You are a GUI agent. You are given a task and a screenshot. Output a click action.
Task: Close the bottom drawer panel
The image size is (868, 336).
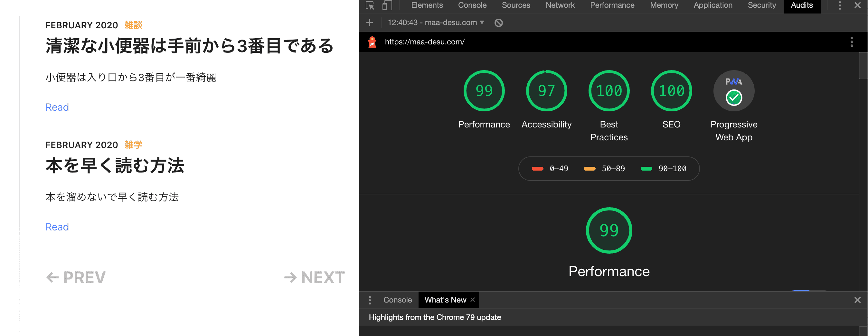coord(857,300)
